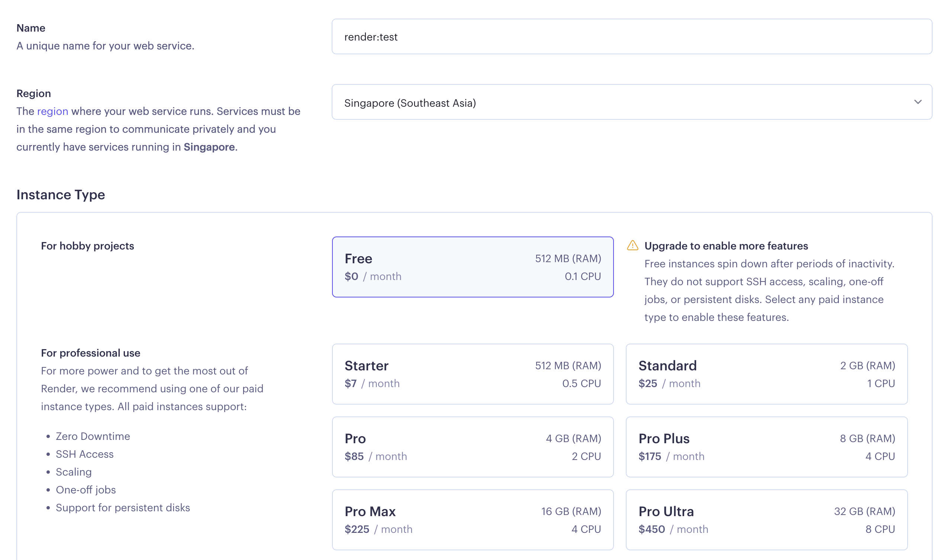Open the region documentation link

(x=52, y=111)
